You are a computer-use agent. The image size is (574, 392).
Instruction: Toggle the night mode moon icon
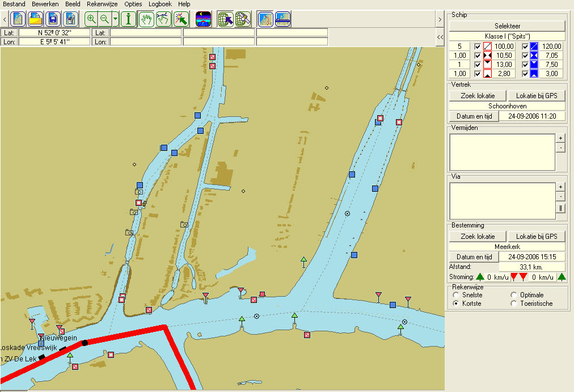(203, 19)
